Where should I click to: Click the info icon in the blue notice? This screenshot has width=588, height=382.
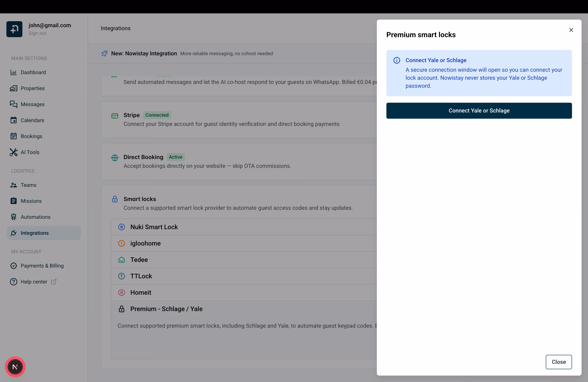(397, 60)
